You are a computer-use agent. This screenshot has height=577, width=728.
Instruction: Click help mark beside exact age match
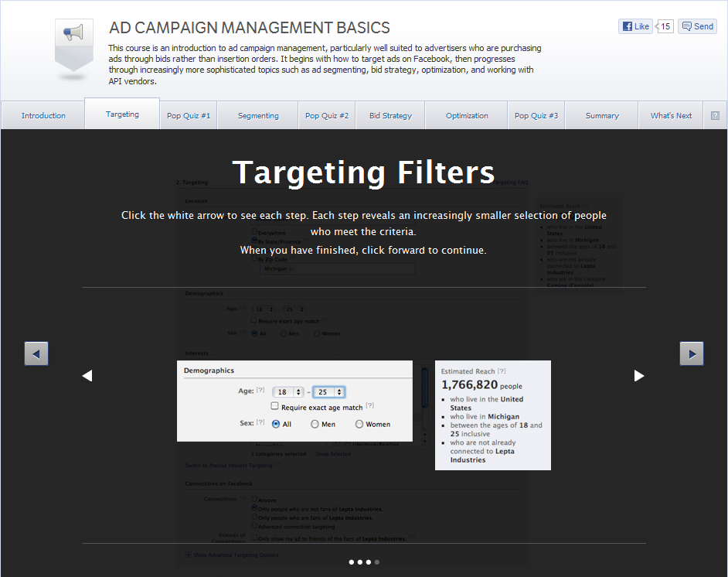pos(369,405)
